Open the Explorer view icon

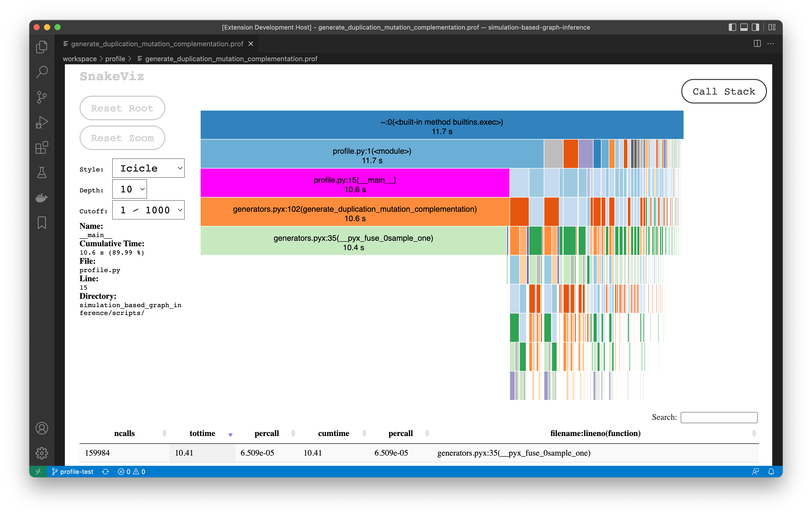[x=42, y=47]
